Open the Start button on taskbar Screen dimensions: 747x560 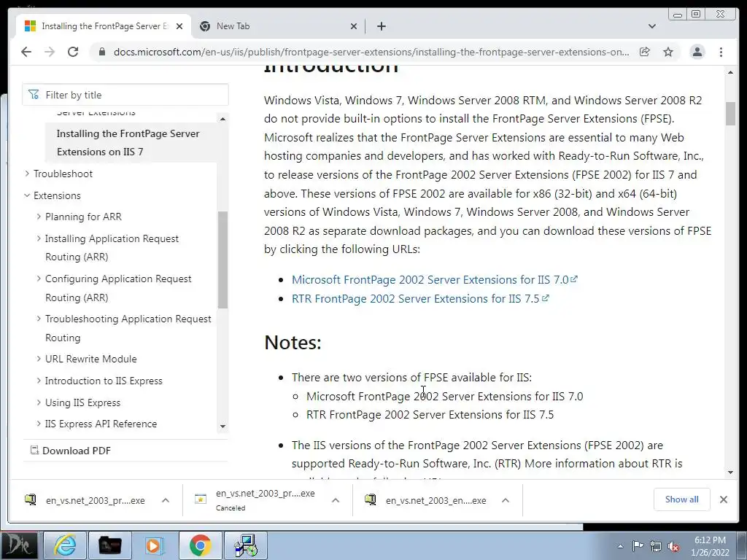pyautogui.click(x=20, y=545)
